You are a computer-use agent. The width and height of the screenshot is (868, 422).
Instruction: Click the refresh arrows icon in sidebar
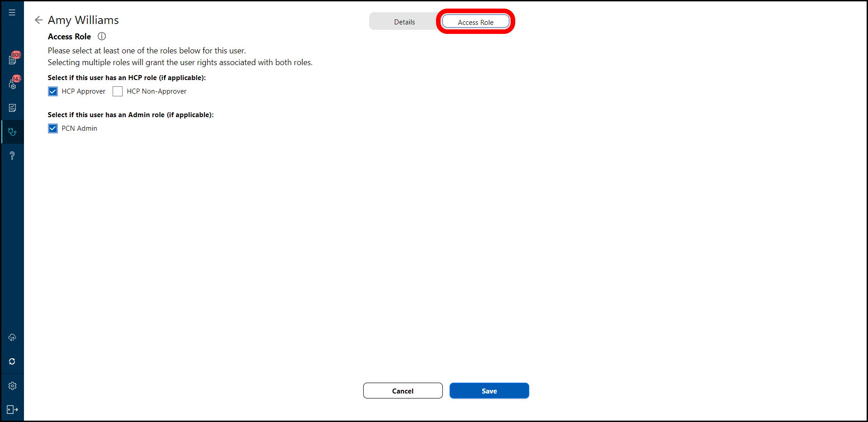pos(12,361)
